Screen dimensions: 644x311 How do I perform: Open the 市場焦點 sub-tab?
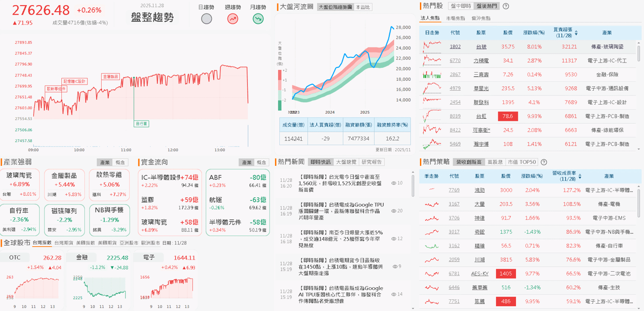pos(455,18)
